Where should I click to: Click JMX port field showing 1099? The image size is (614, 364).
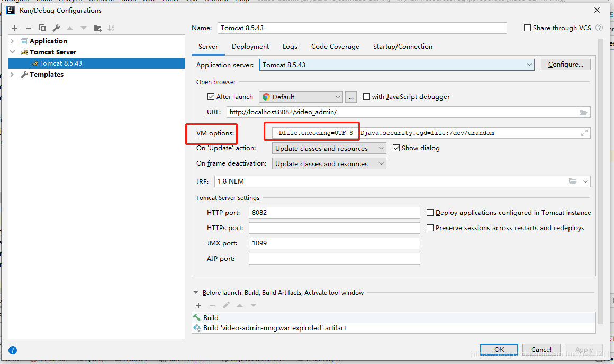pos(334,243)
